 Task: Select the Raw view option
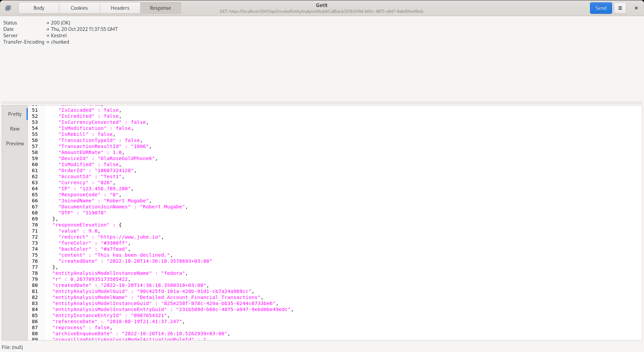click(x=15, y=129)
